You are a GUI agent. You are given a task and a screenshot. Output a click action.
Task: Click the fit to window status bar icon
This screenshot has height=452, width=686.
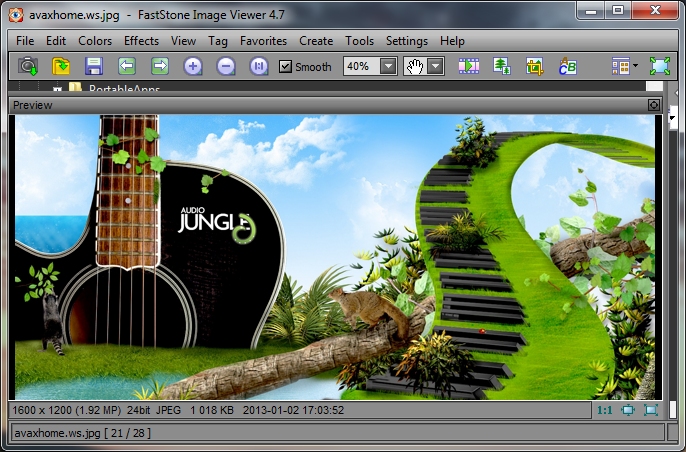(651, 410)
